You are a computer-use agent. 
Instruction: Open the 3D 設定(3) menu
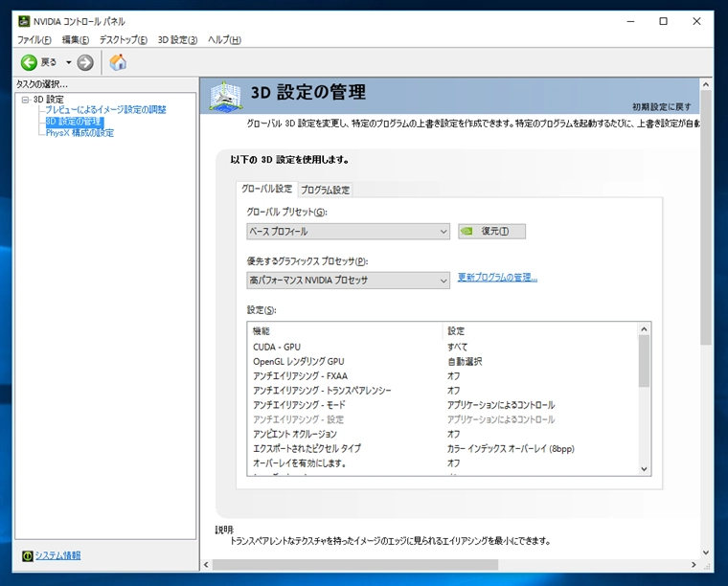pyautogui.click(x=177, y=40)
